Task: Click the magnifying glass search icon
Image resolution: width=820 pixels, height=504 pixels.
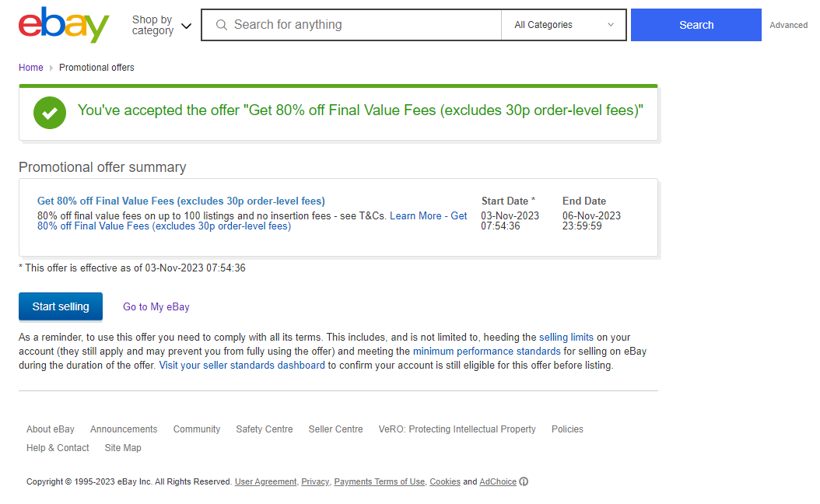Action: [222, 25]
